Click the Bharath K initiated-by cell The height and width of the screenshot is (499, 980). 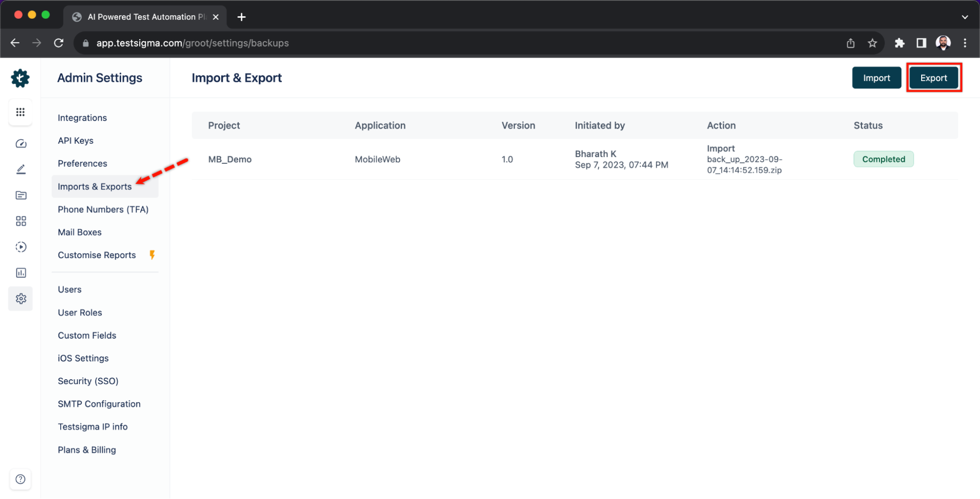pyautogui.click(x=622, y=159)
